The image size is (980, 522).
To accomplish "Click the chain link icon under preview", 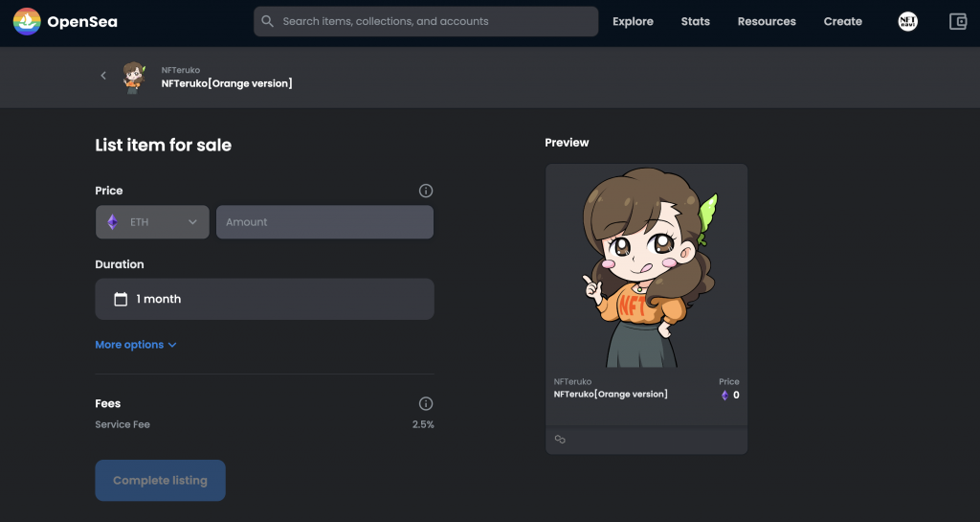I will (560, 440).
